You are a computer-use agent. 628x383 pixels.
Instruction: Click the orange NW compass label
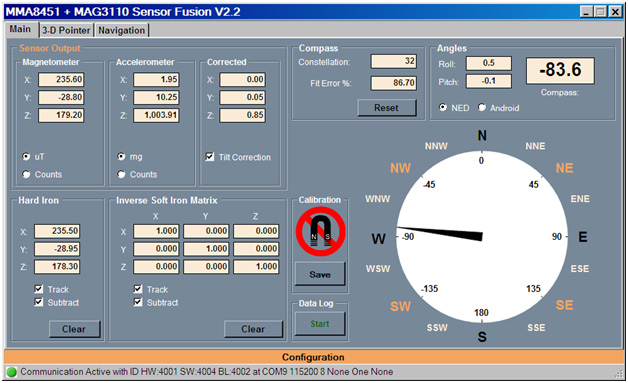(x=401, y=168)
